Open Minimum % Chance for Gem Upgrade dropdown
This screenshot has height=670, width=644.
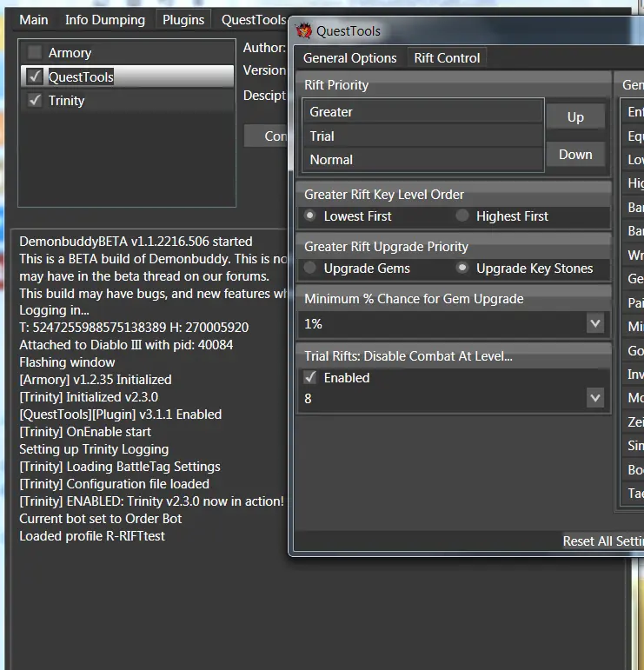(595, 323)
